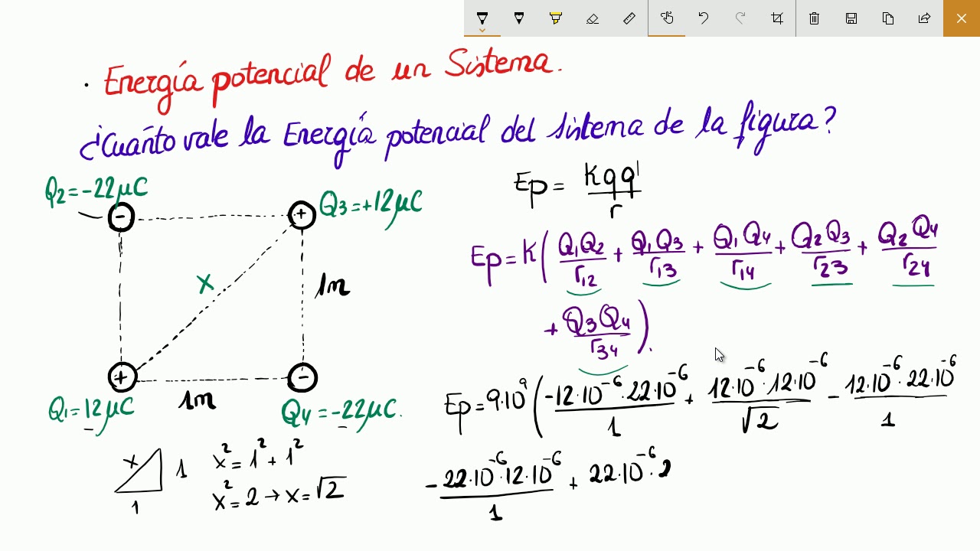
Task: Save the sketch with floppy icon
Action: point(851,18)
